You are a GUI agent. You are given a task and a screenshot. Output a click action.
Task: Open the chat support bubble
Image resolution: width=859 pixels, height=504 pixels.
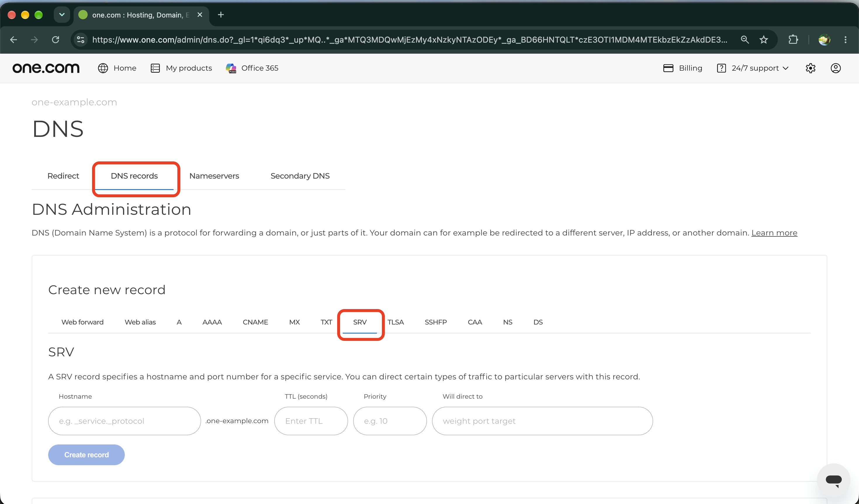click(833, 480)
